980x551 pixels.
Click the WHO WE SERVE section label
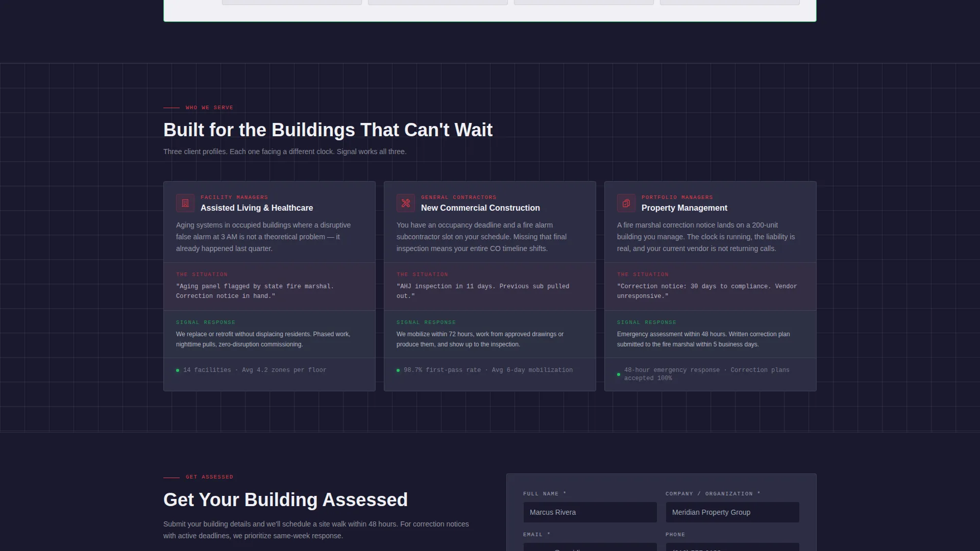point(209,108)
